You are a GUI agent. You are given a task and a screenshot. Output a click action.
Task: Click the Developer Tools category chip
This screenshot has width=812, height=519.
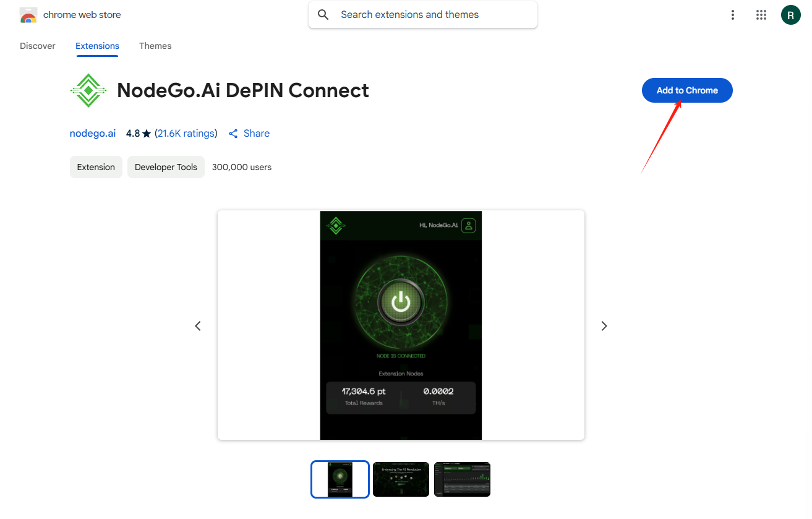point(166,167)
